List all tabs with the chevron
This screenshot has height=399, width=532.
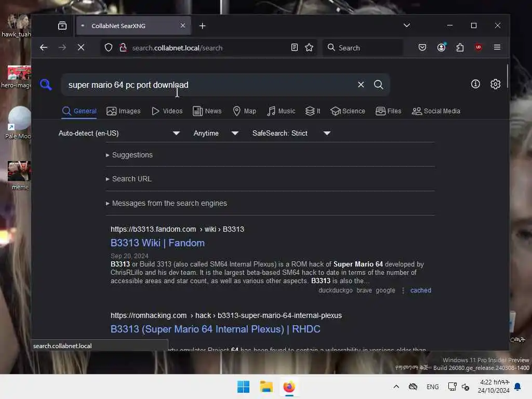[x=406, y=25]
